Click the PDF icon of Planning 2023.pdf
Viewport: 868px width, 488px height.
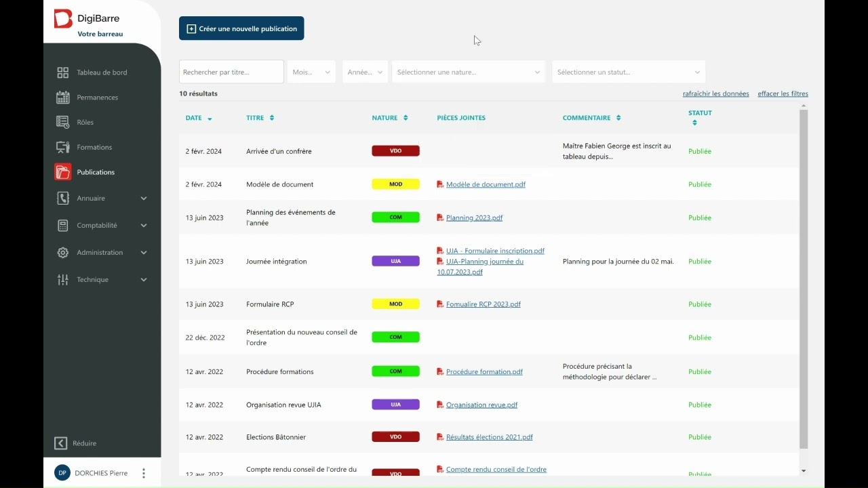pyautogui.click(x=440, y=218)
